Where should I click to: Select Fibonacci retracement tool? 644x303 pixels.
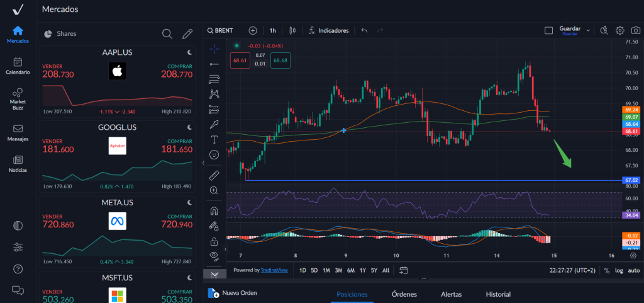pos(214,79)
